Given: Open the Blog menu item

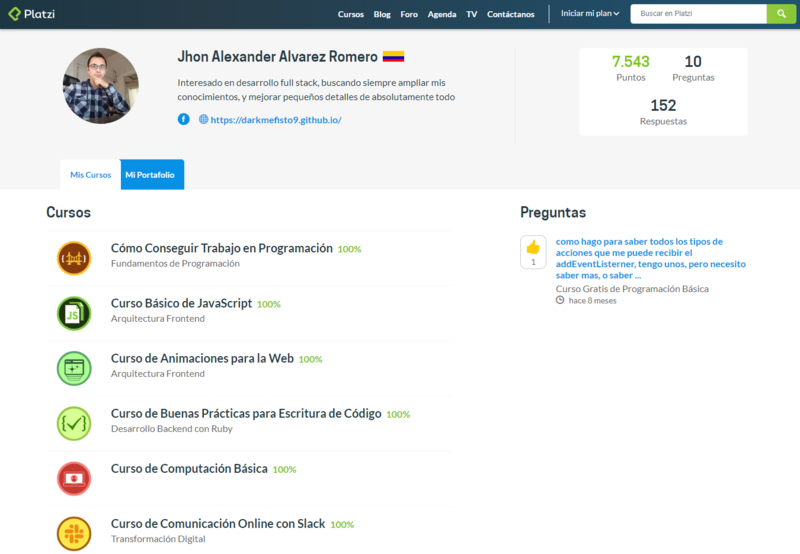Looking at the screenshot, I should pos(382,14).
